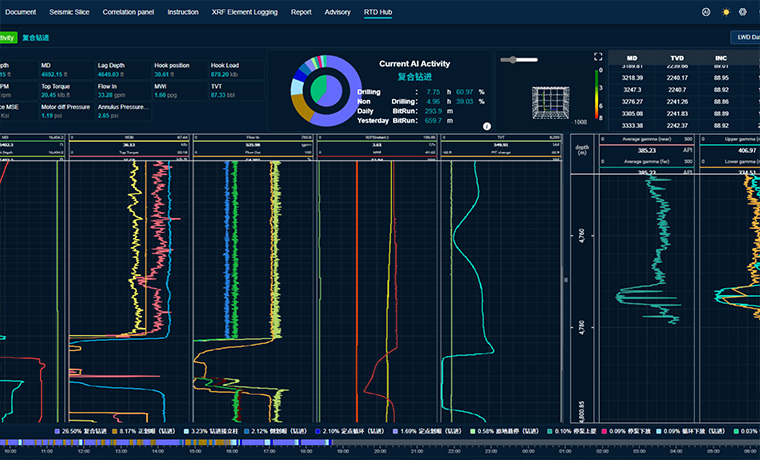Viewport: 760px width, 460px height.
Task: Click the AI assistant icon in header
Action: pyautogui.click(x=706, y=12)
